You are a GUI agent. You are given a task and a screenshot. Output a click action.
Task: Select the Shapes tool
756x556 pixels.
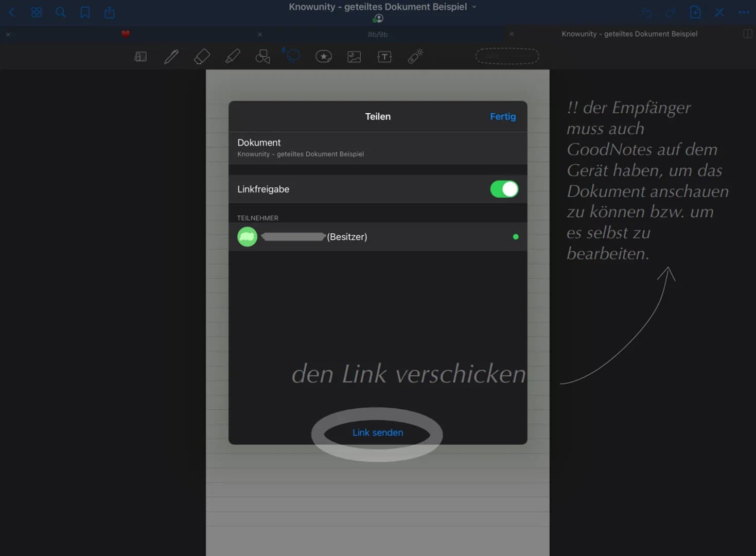point(262,57)
